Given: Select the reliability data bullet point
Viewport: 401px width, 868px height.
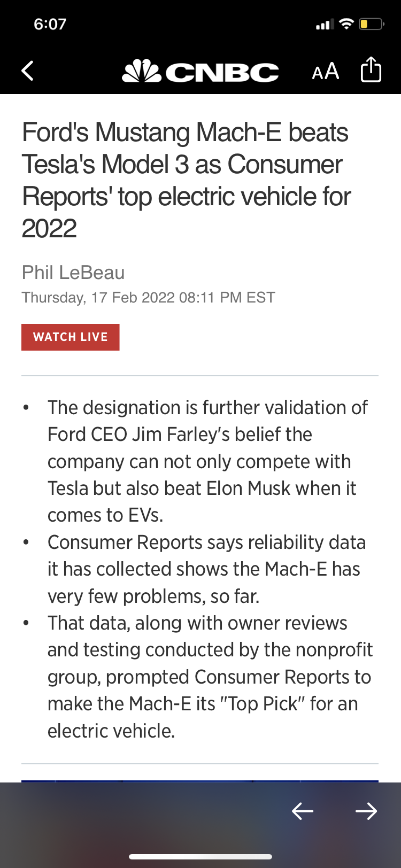Looking at the screenshot, I should pyautogui.click(x=206, y=569).
